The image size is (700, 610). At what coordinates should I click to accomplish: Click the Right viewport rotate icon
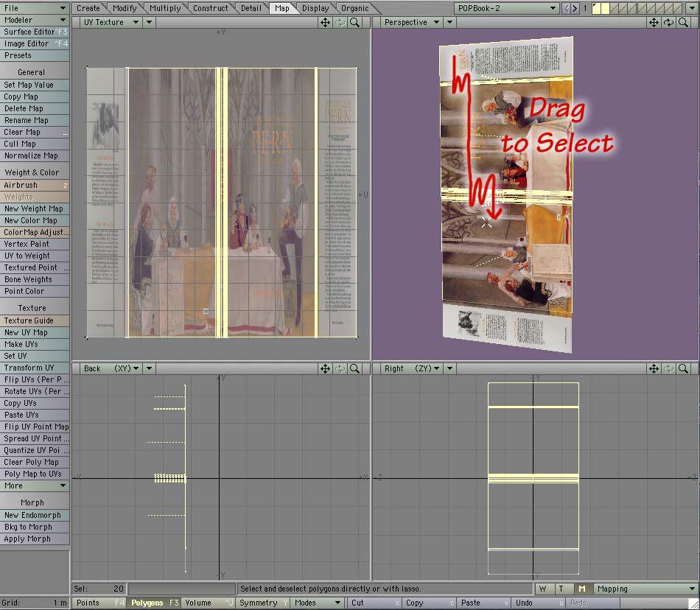668,368
